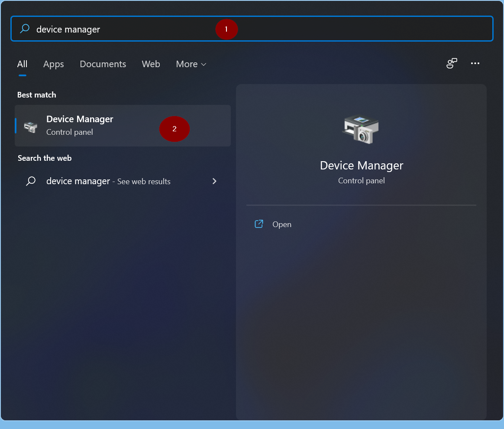
Task: Switch to the Apps tab
Action: pos(53,64)
